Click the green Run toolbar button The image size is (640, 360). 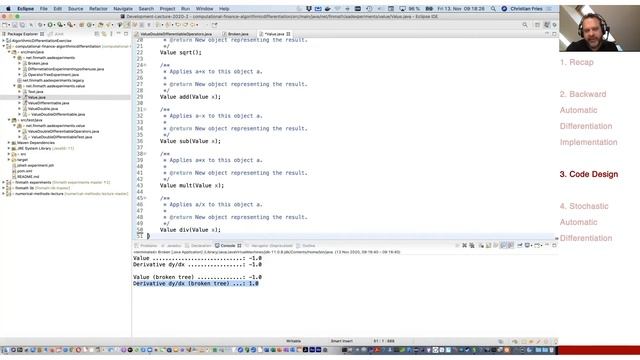point(50,25)
